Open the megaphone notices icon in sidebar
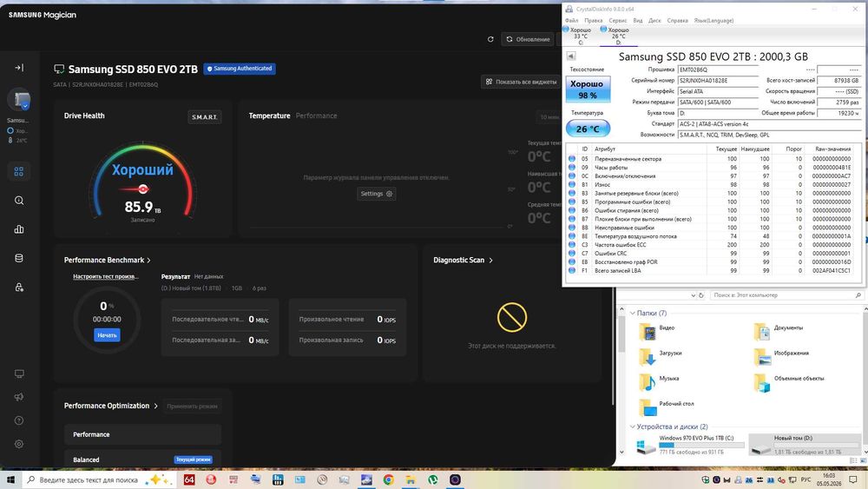The height and width of the screenshot is (489, 868). click(19, 397)
